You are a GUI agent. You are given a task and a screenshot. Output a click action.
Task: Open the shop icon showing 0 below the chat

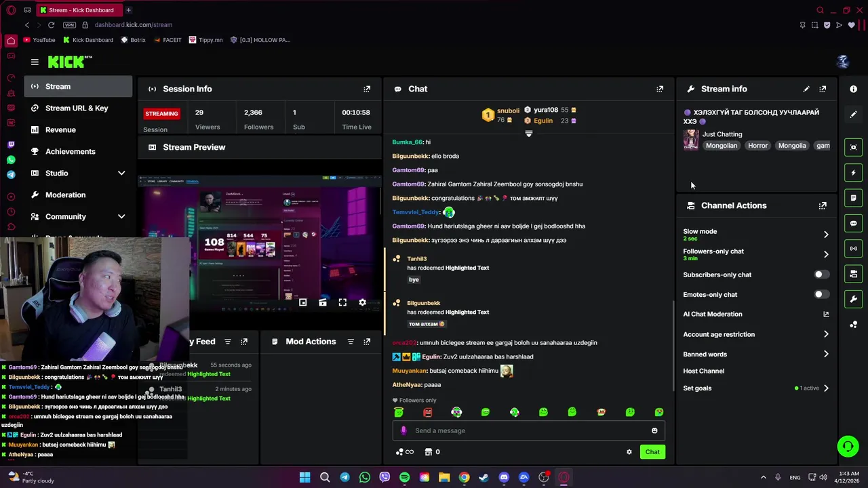(432, 452)
